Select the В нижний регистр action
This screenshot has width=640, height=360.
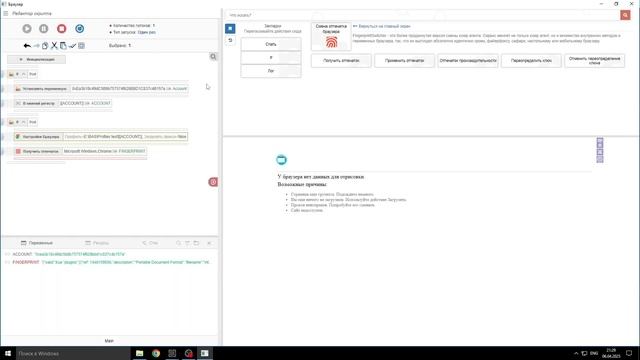coord(62,103)
